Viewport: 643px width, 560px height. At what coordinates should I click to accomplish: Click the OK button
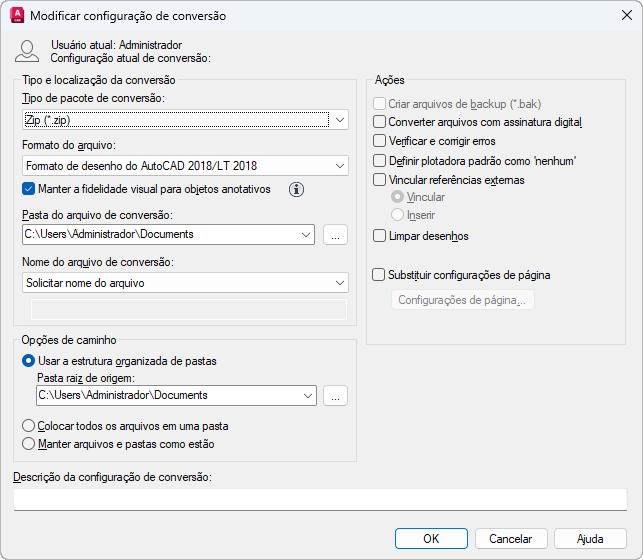(431, 538)
